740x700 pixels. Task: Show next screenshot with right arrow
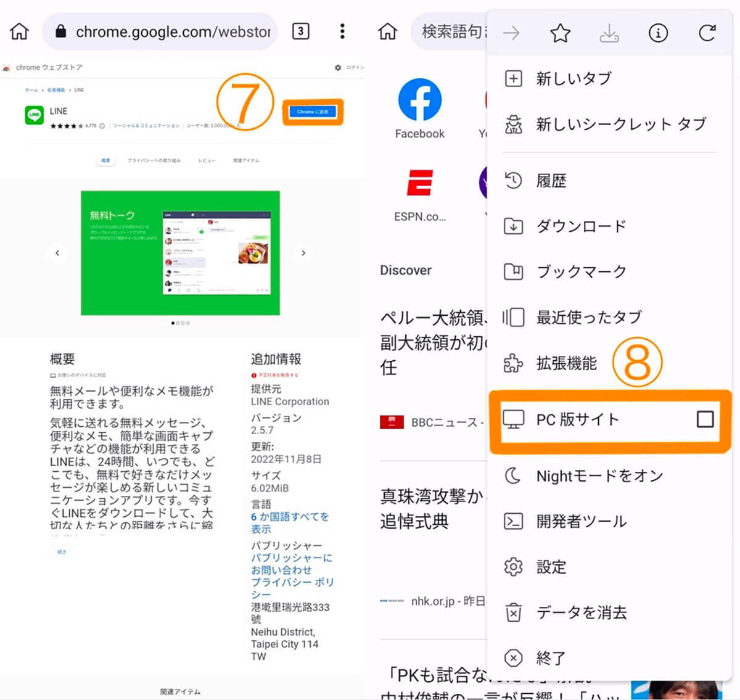tap(303, 253)
